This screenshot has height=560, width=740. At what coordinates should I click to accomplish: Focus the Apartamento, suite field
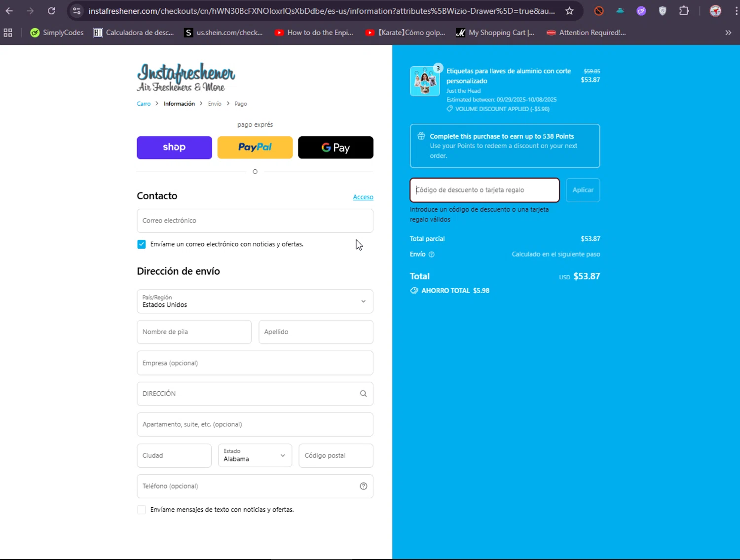pos(255,424)
